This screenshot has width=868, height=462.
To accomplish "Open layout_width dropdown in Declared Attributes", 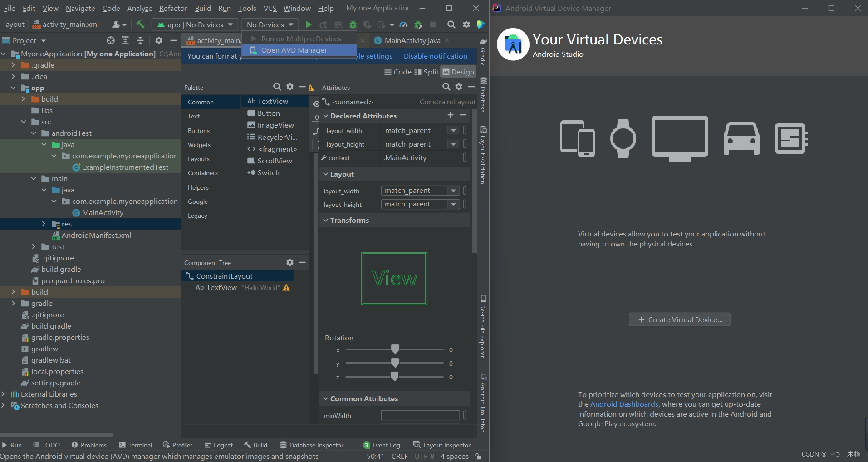I will pos(452,130).
